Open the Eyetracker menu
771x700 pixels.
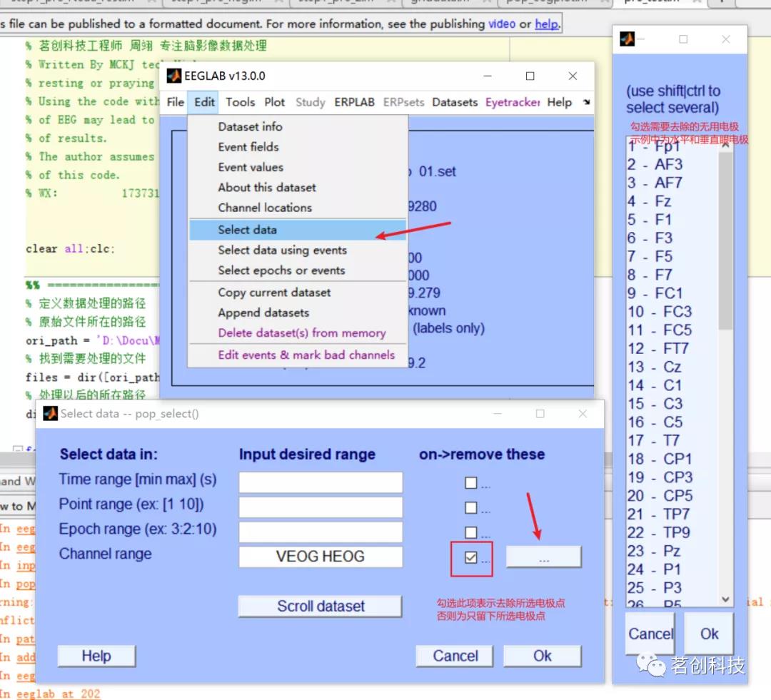(513, 102)
